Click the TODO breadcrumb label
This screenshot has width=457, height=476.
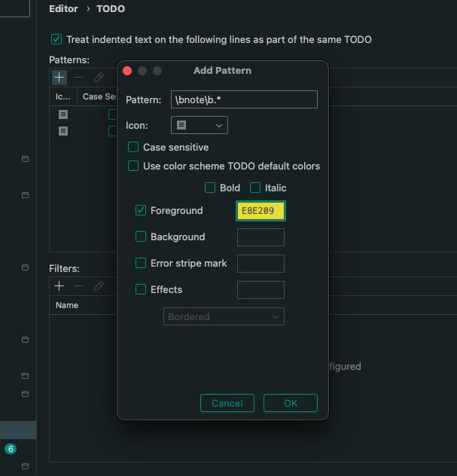pyautogui.click(x=111, y=9)
